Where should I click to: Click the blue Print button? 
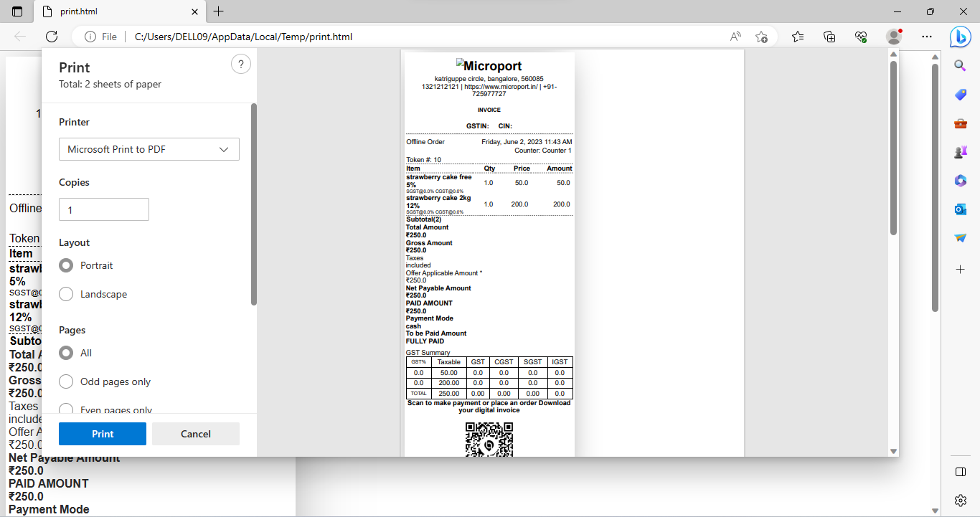[x=103, y=434]
